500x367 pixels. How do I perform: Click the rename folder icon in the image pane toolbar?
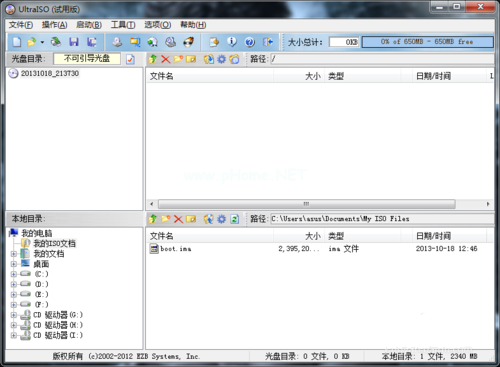[191, 59]
